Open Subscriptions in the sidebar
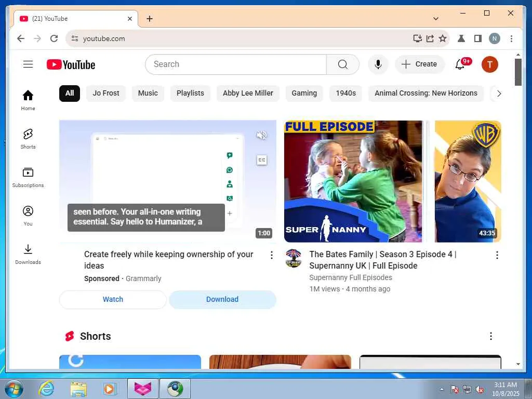 pos(28,177)
